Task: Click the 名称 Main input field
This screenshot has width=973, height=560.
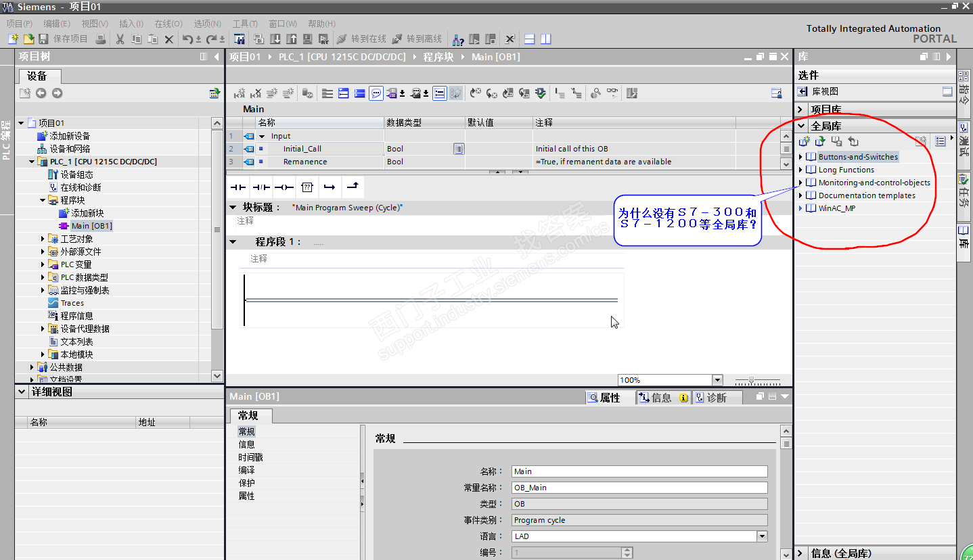Action: point(639,471)
